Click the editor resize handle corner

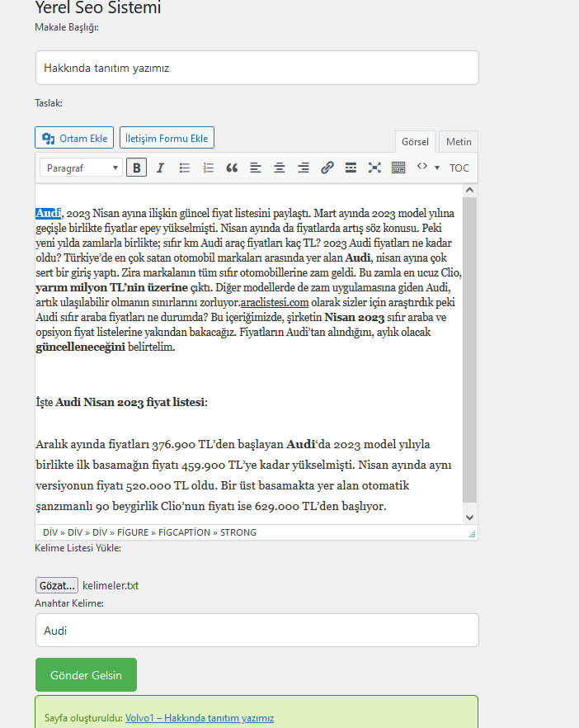[472, 534]
